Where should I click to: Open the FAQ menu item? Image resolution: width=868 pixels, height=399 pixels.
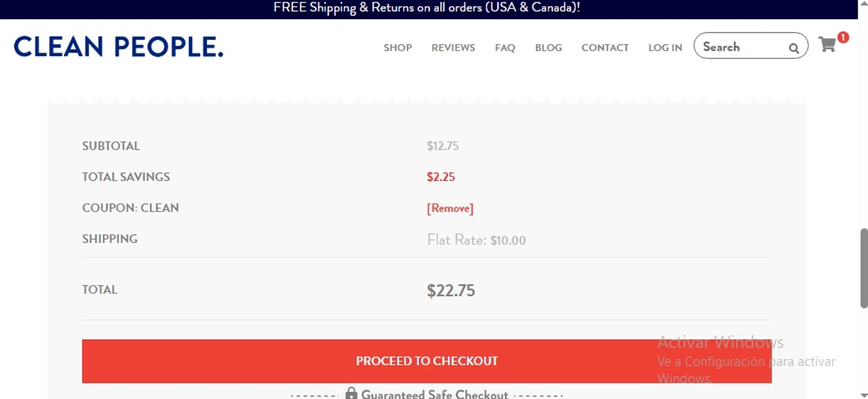pos(505,48)
